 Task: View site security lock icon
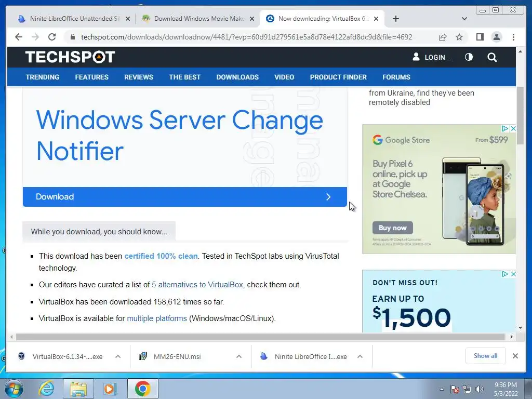[72, 37]
